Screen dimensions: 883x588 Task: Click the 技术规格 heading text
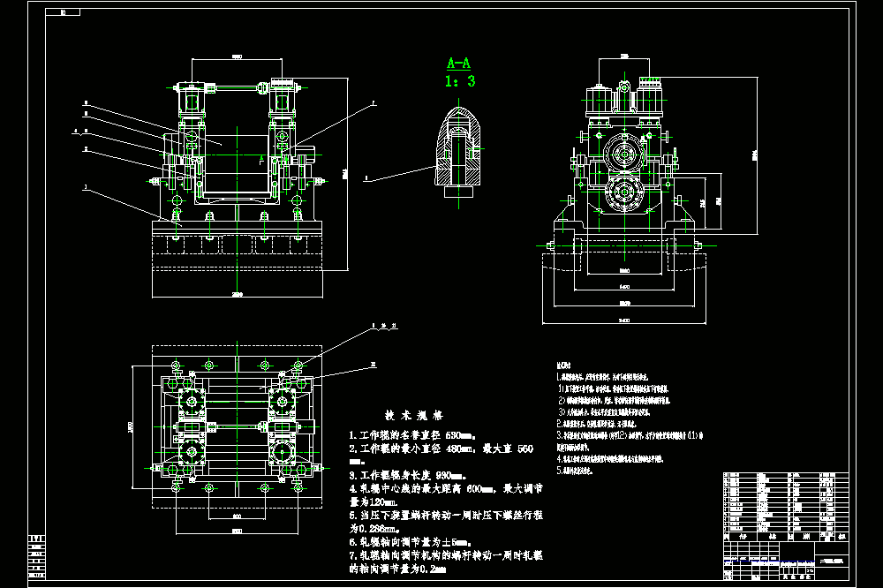pyautogui.click(x=414, y=416)
